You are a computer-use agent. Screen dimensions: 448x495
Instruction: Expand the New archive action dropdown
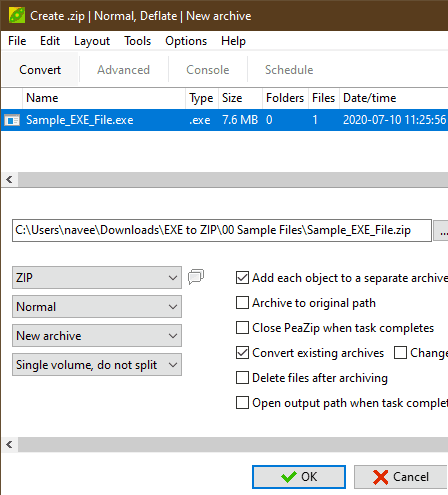[x=97, y=336]
